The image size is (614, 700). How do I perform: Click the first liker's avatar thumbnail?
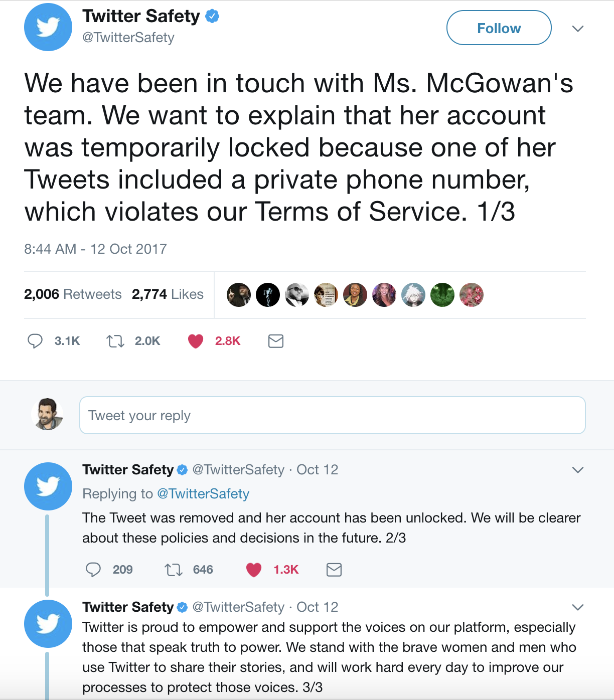coord(239,295)
